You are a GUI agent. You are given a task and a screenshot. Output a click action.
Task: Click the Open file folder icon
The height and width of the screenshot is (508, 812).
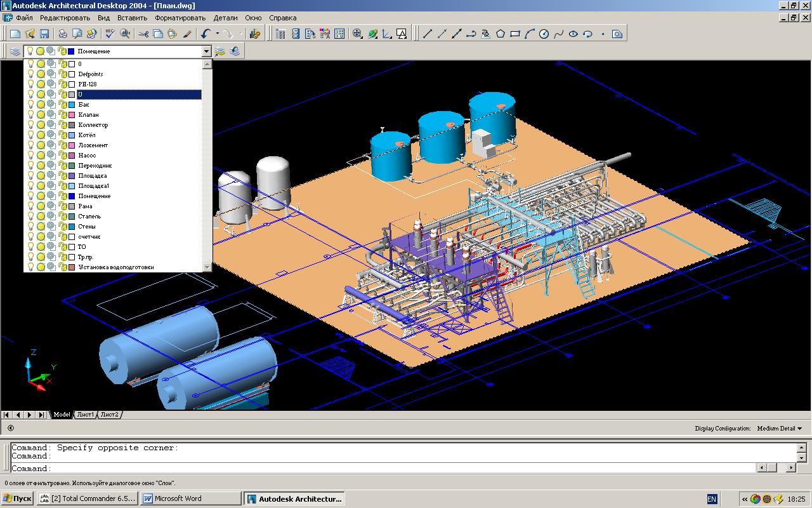click(x=30, y=34)
